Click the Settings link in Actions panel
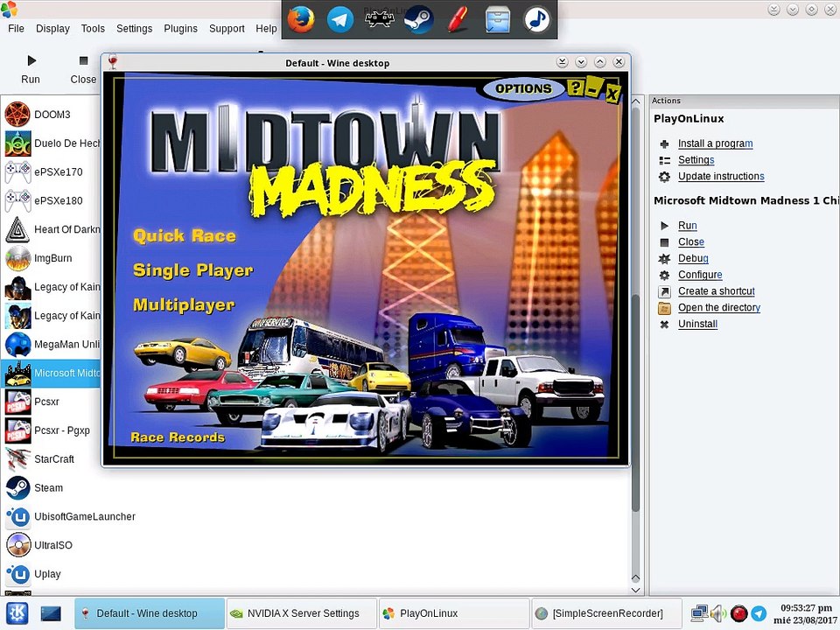840x630 pixels. 696,159
